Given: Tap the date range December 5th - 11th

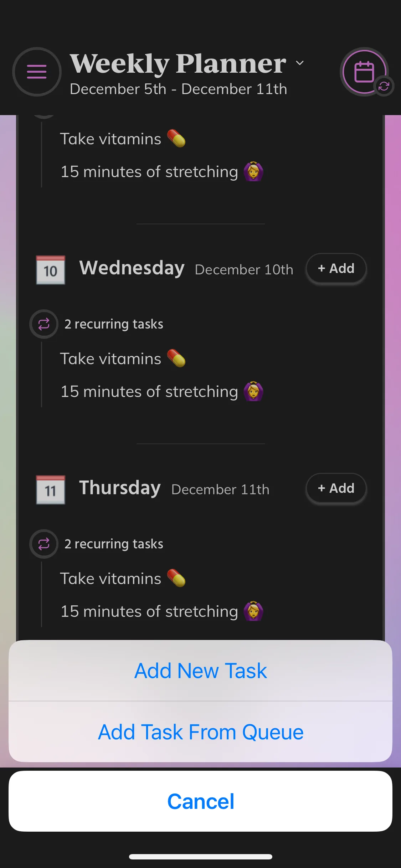Looking at the screenshot, I should [178, 89].
